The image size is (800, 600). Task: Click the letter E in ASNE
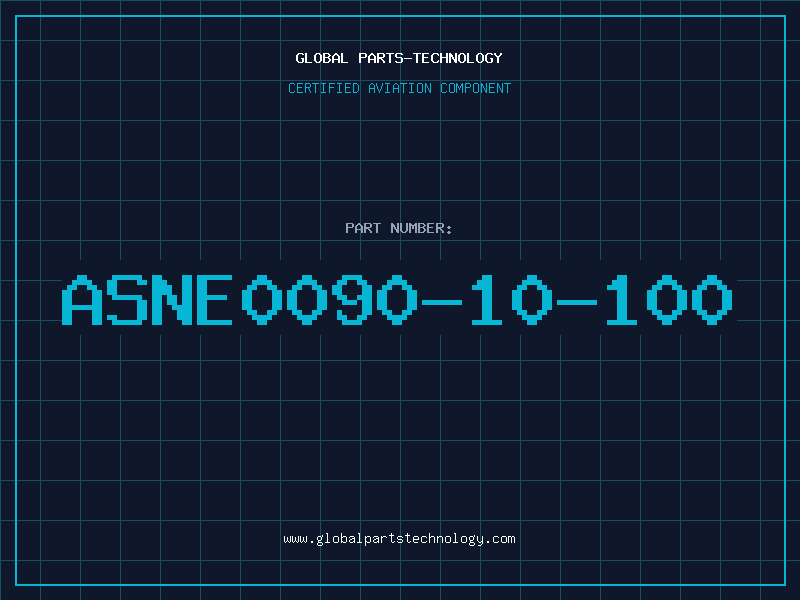click(x=214, y=300)
